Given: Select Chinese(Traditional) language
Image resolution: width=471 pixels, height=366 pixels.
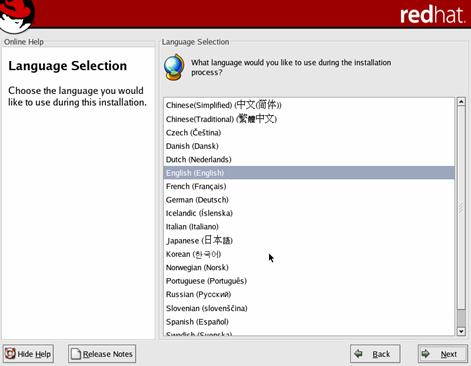Looking at the screenshot, I should pyautogui.click(x=309, y=119).
